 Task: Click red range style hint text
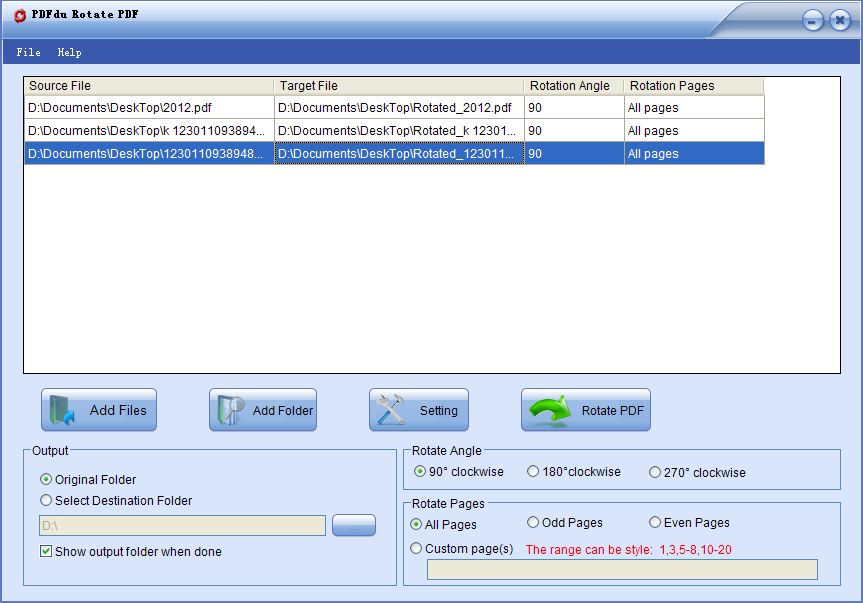click(x=629, y=549)
